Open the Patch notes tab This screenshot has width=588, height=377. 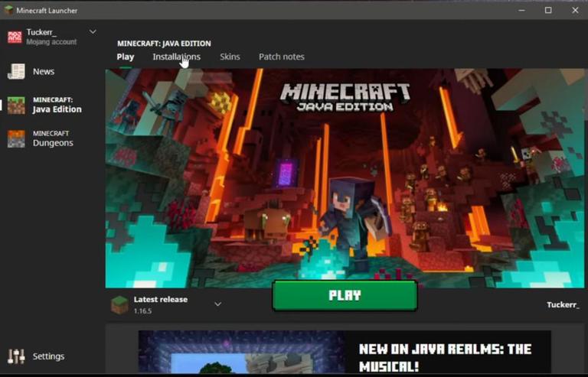(x=282, y=57)
